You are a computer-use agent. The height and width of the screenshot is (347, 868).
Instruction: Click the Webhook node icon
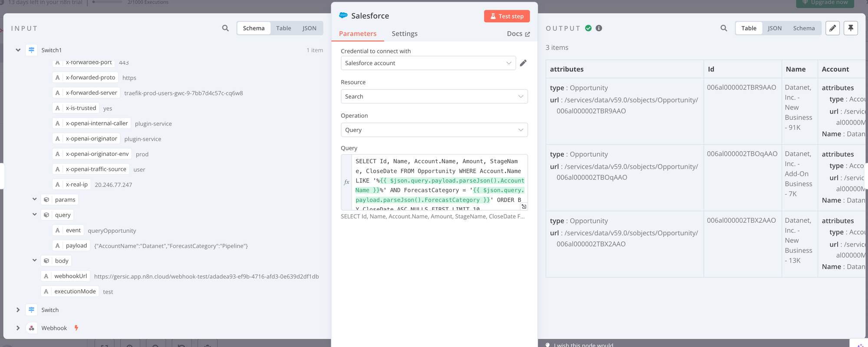(32, 328)
